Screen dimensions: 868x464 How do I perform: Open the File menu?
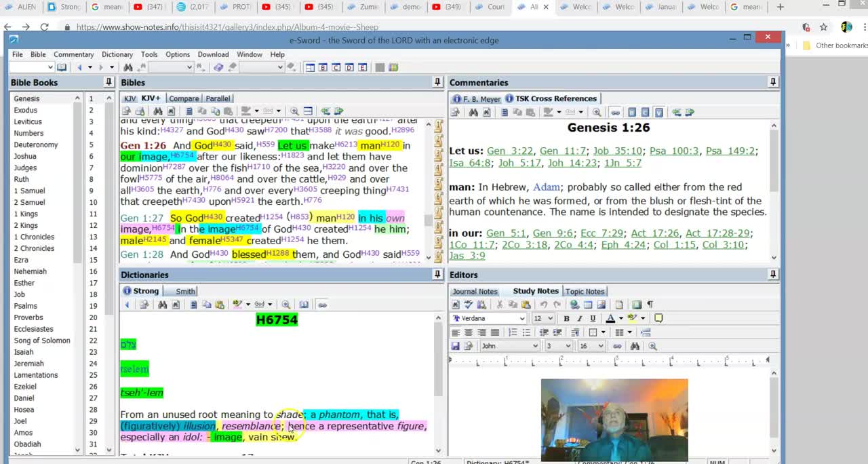point(17,54)
